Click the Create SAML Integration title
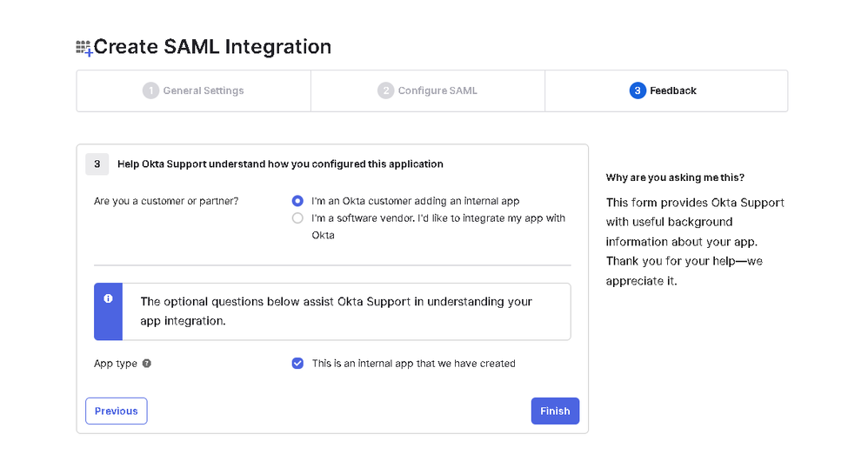Image resolution: width=868 pixels, height=468 pixels. pyautogui.click(x=212, y=47)
